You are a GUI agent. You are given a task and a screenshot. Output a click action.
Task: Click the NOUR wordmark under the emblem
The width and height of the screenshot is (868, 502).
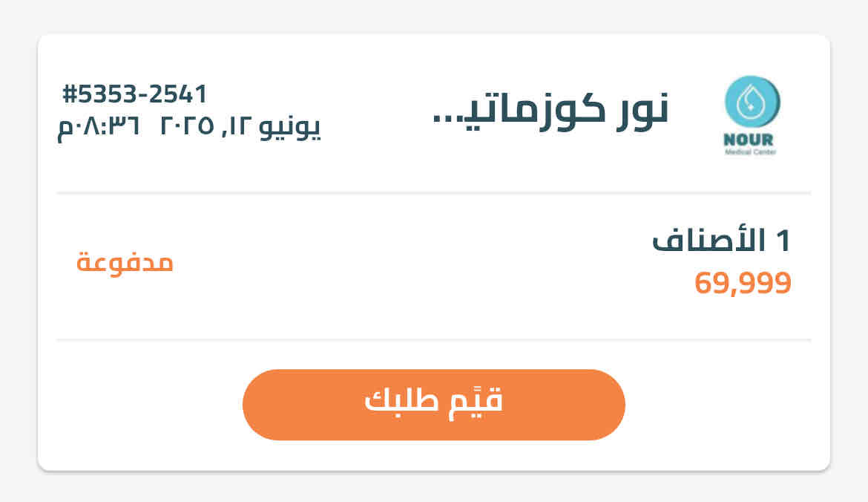[752, 140]
